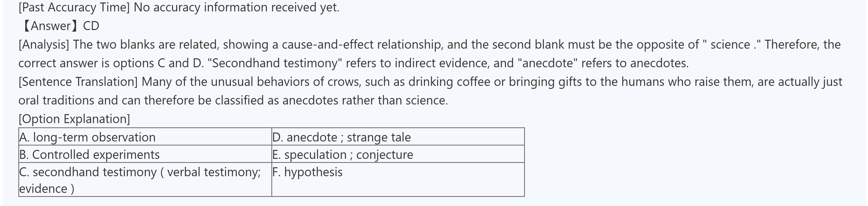The width and height of the screenshot is (868, 206).
Task: Click the "[Past Accuracy Time]" label
Action: [74, 7]
